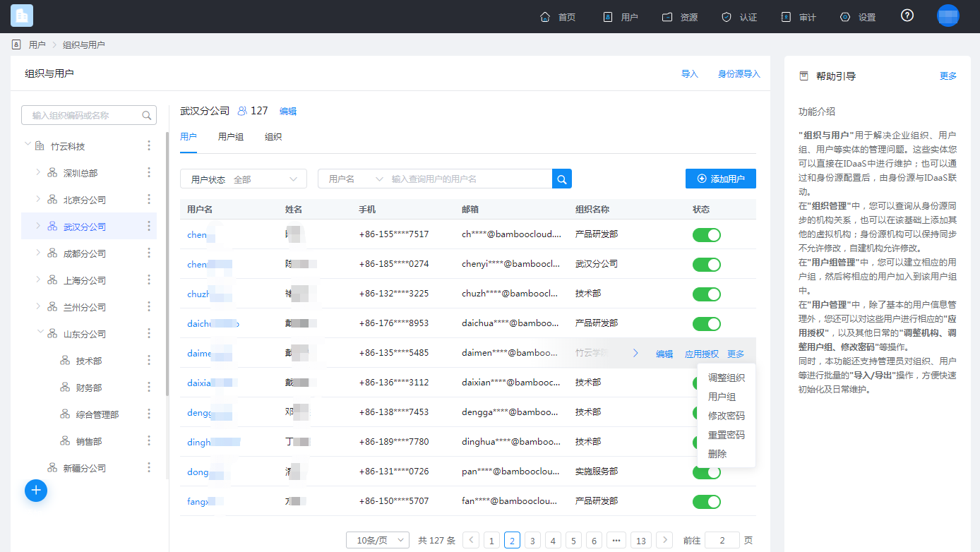
Task: Open the three-dot menu for 技术部
Action: (149, 361)
